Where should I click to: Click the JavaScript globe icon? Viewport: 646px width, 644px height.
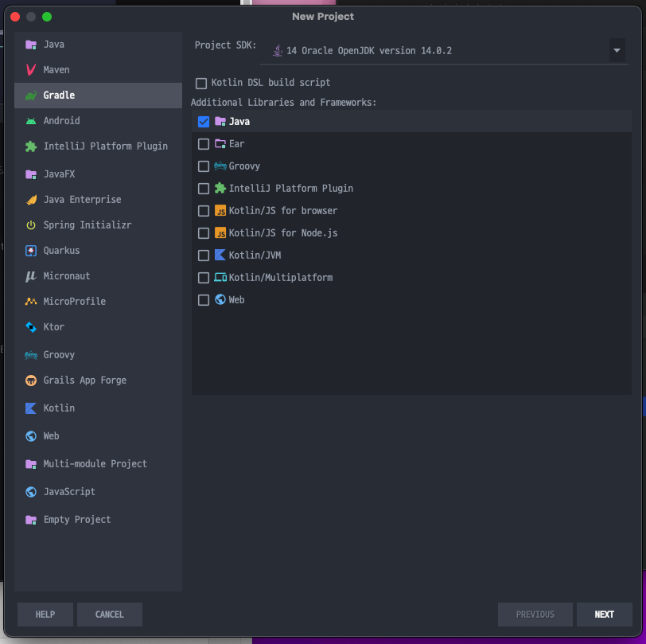pyautogui.click(x=31, y=492)
